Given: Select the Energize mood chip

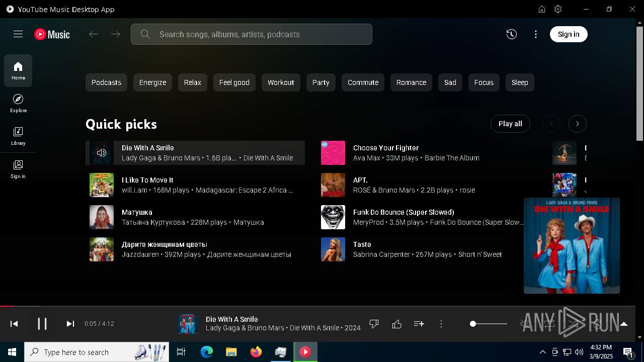Looking at the screenshot, I should [152, 82].
